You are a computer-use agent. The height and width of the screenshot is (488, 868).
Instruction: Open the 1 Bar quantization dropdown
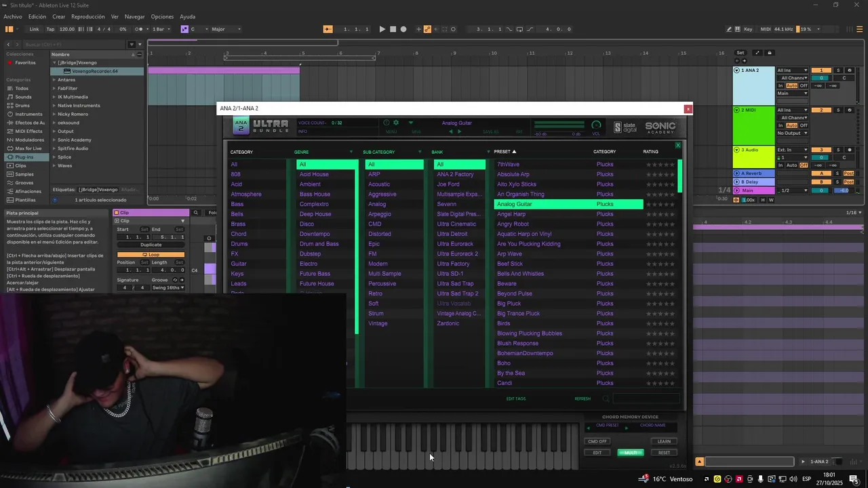pos(160,29)
